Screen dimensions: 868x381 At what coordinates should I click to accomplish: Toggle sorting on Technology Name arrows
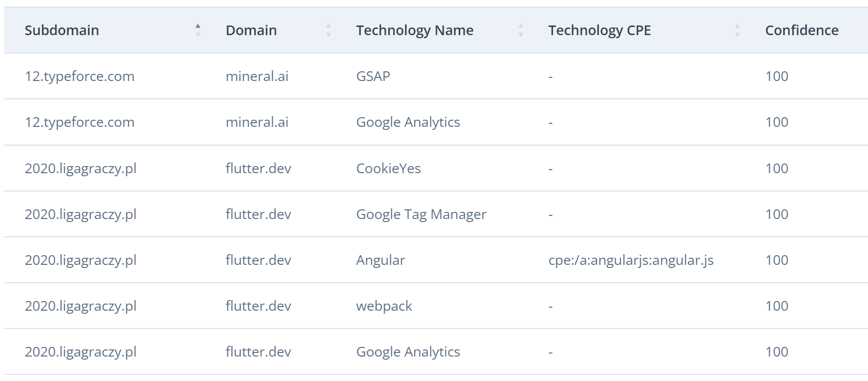[x=521, y=31]
